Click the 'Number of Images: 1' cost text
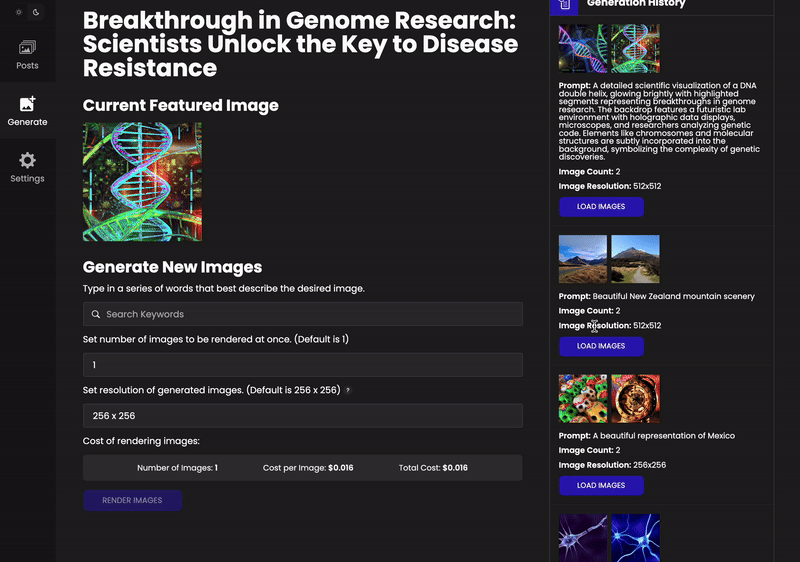 (x=177, y=468)
